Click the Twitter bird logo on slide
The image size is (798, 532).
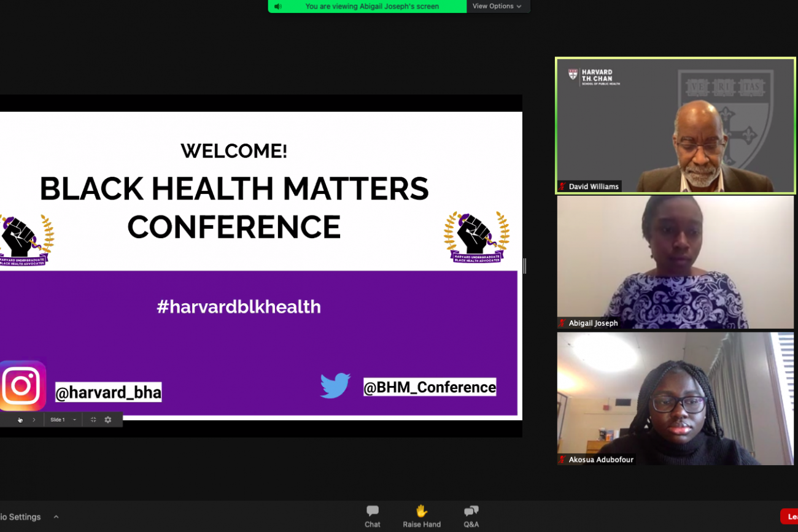click(x=335, y=386)
